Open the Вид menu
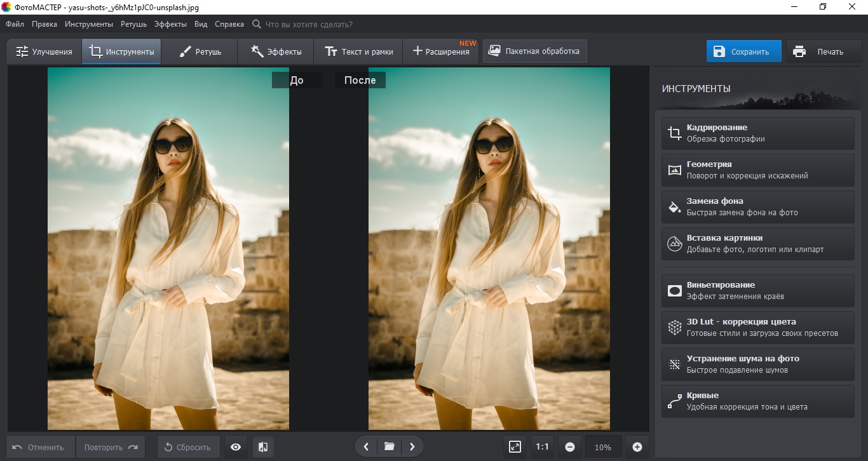The width and height of the screenshot is (868, 461). click(201, 24)
